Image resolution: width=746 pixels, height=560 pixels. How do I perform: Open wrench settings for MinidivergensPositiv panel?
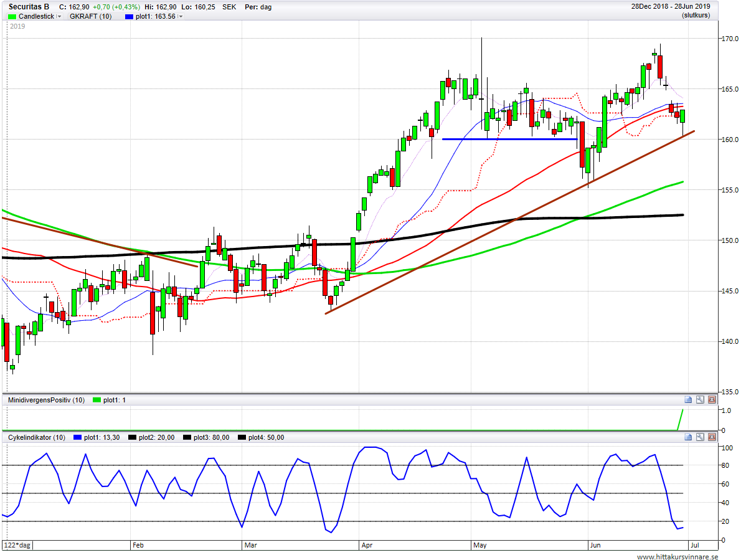(700, 400)
